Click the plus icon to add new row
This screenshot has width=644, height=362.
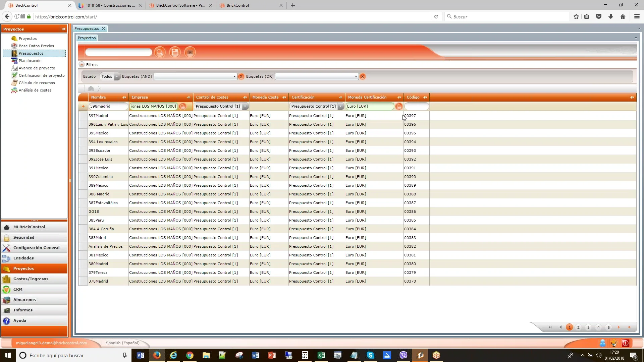[83, 106]
